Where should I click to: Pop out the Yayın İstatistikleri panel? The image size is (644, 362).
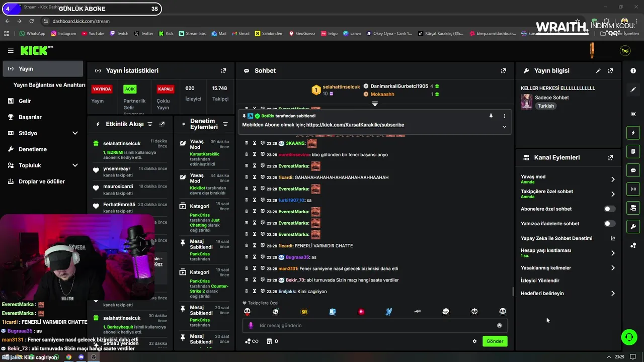coord(224,71)
